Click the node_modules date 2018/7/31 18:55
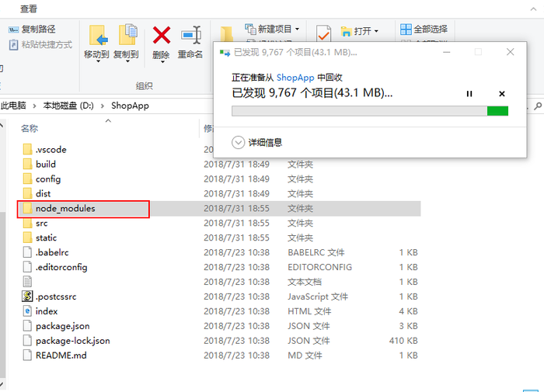544x392 pixels. [x=236, y=208]
